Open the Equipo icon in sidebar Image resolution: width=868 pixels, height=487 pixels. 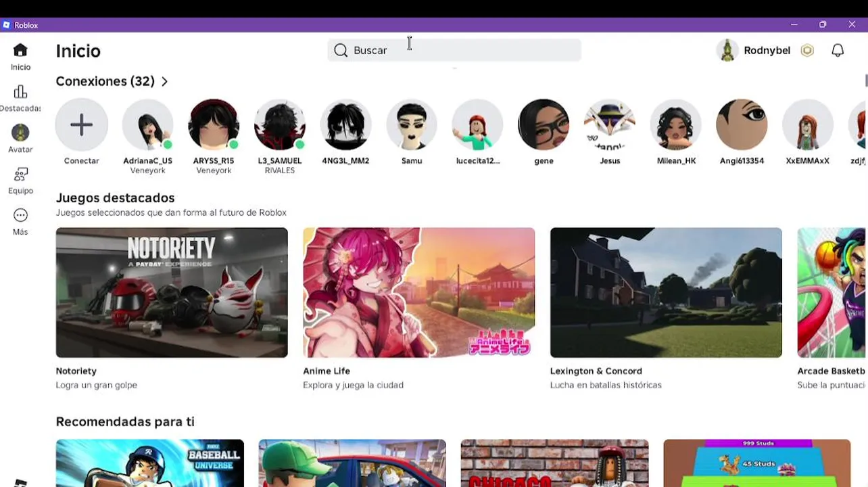[x=20, y=175]
